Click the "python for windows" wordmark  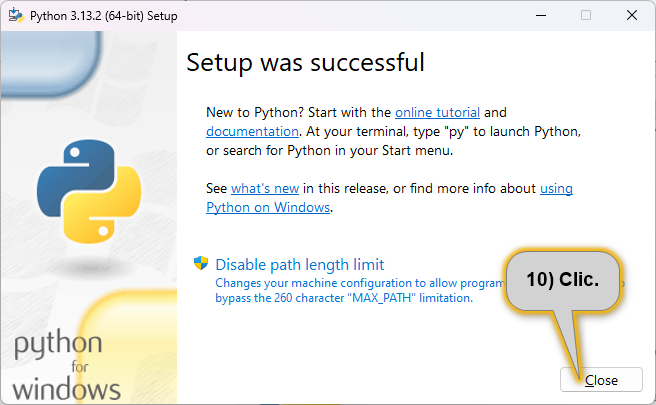point(67,365)
